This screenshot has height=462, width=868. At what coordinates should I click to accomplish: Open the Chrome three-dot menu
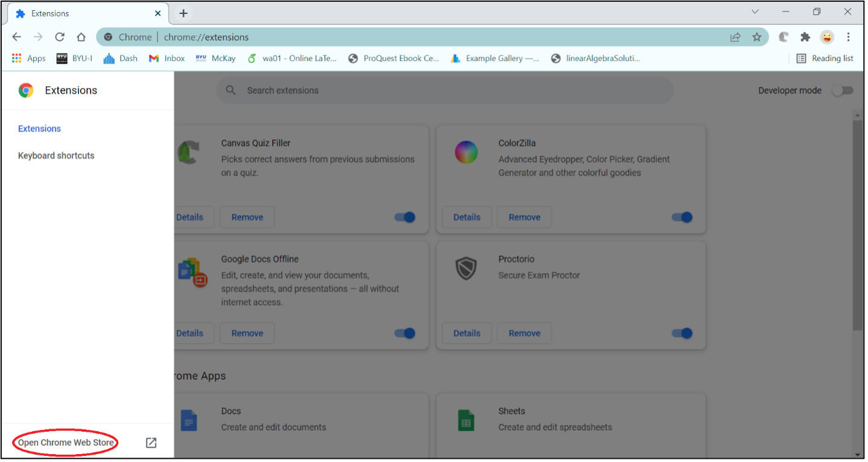(848, 37)
